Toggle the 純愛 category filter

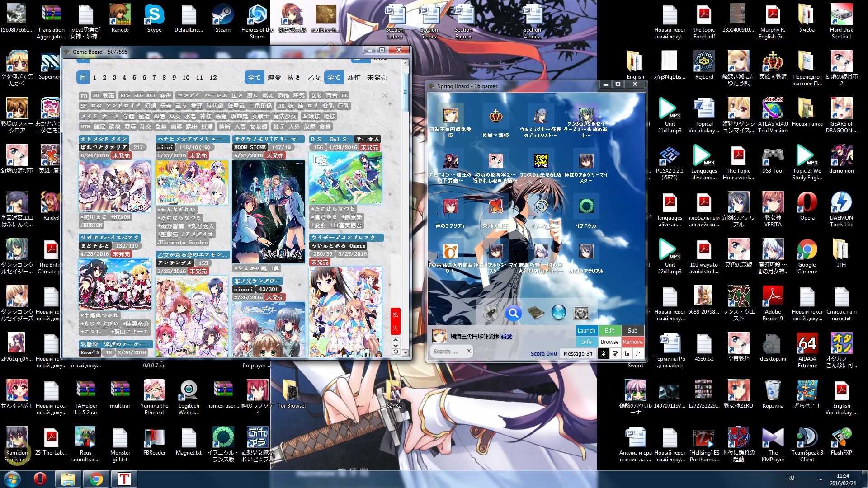(x=274, y=78)
